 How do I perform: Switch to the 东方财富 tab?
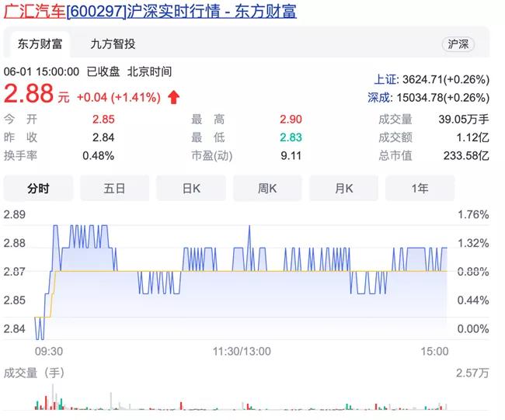[x=40, y=44]
